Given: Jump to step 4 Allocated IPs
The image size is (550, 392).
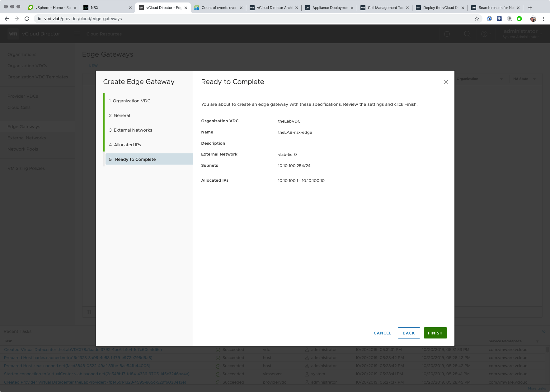Looking at the screenshot, I should pyautogui.click(x=149, y=145).
